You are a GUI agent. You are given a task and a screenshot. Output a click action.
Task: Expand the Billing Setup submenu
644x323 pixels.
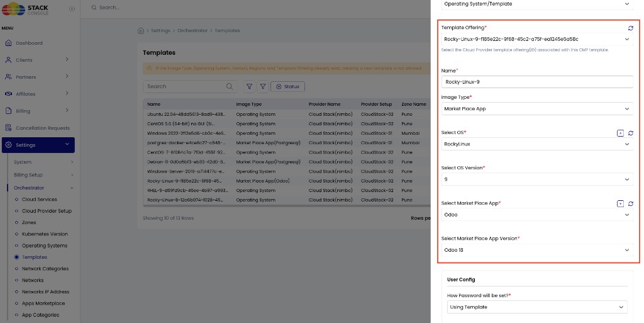coord(43,174)
